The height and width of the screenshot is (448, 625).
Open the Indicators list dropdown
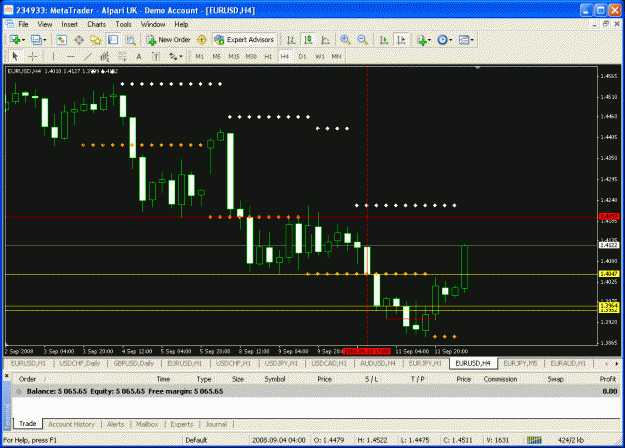click(x=429, y=40)
